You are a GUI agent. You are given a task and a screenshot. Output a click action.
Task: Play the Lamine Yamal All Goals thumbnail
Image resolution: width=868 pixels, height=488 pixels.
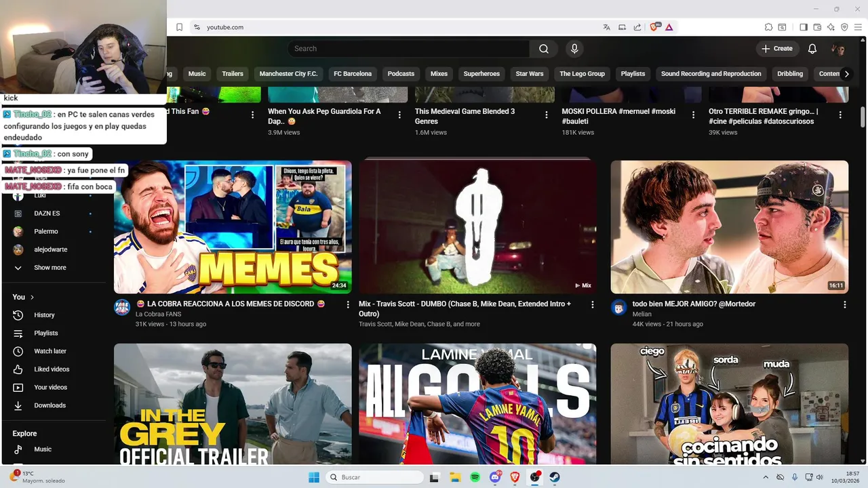tap(477, 404)
